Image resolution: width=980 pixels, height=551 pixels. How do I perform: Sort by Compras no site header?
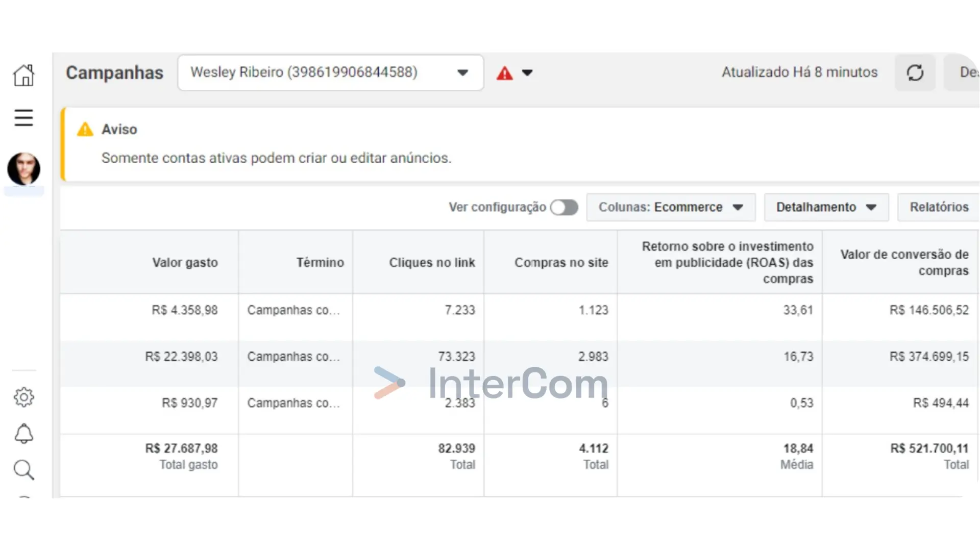(x=561, y=263)
